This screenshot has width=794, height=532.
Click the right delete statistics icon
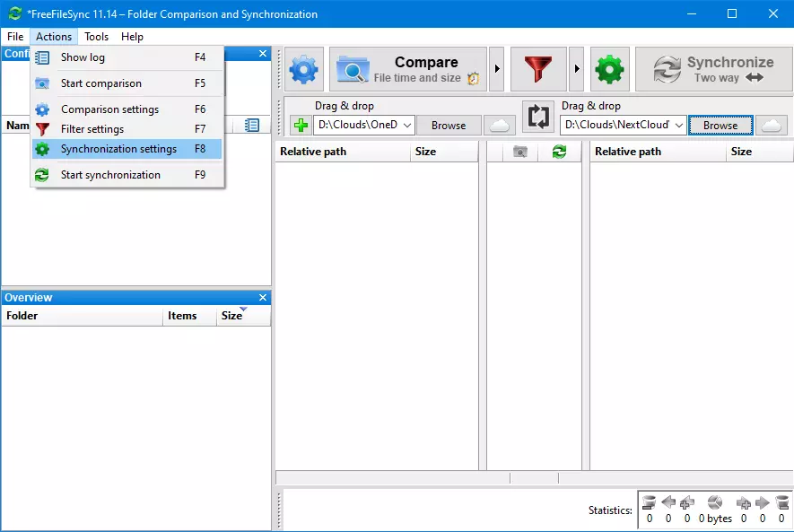click(781, 502)
